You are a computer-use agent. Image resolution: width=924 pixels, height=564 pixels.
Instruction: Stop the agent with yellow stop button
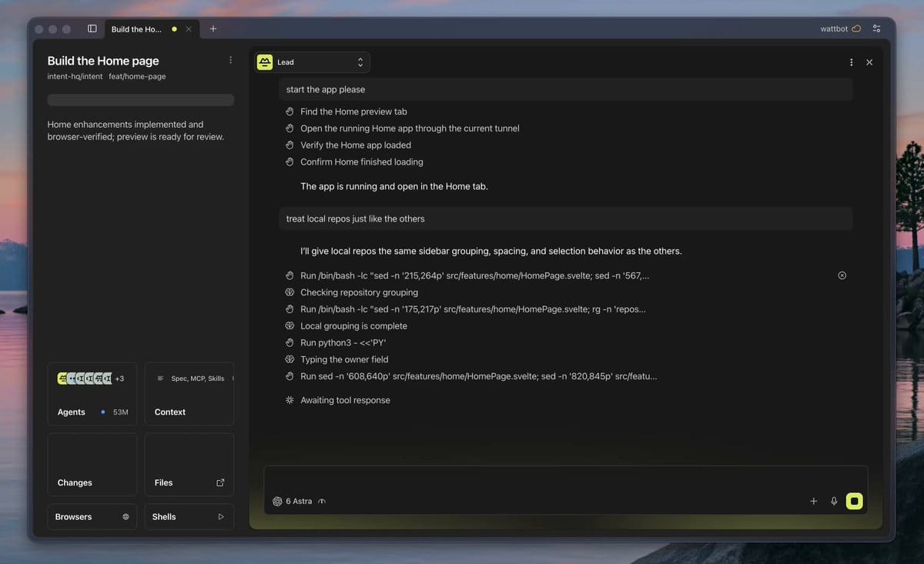[854, 501]
